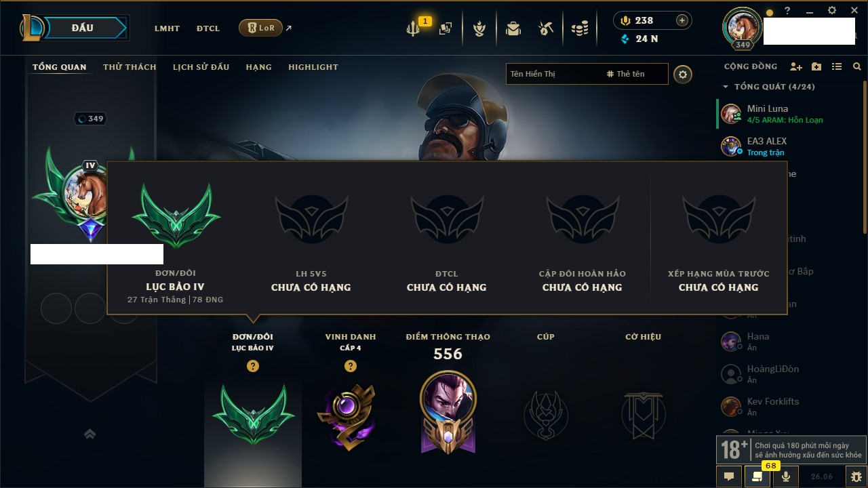This screenshot has width=868, height=488.
Task: Click the Tên Hiển Thị search field
Action: (554, 74)
